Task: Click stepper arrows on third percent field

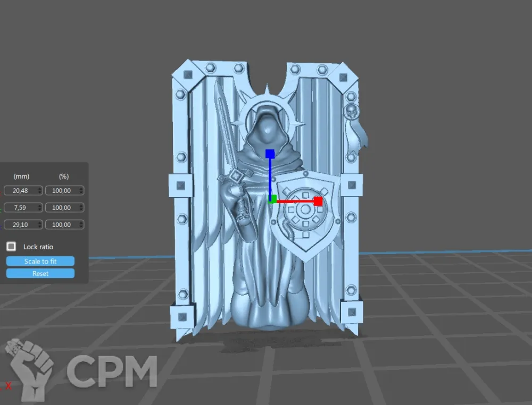Action: (81, 225)
